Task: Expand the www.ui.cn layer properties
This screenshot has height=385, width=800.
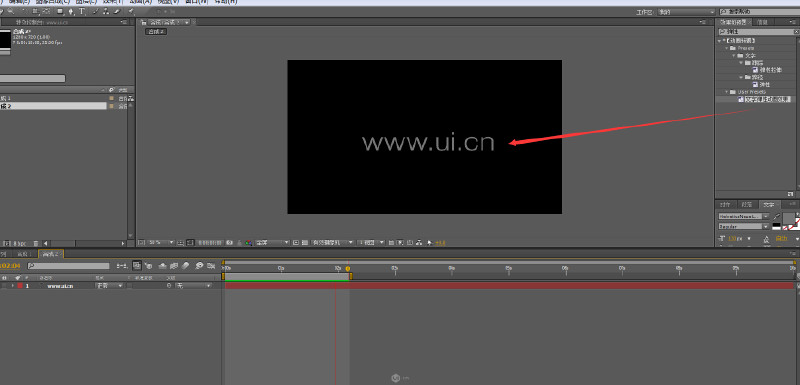Action: coord(13,286)
